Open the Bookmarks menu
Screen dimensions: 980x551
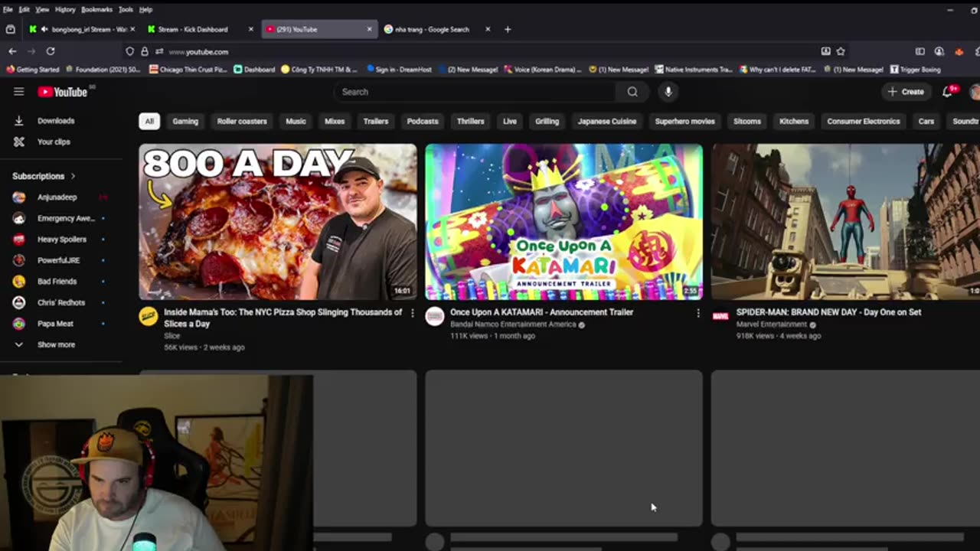(97, 9)
